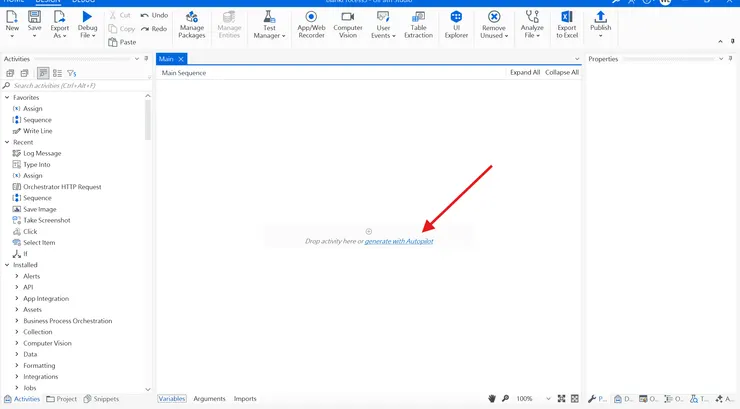740x409 pixels.
Task: Toggle Activities tree group view icon
Action: [43, 73]
